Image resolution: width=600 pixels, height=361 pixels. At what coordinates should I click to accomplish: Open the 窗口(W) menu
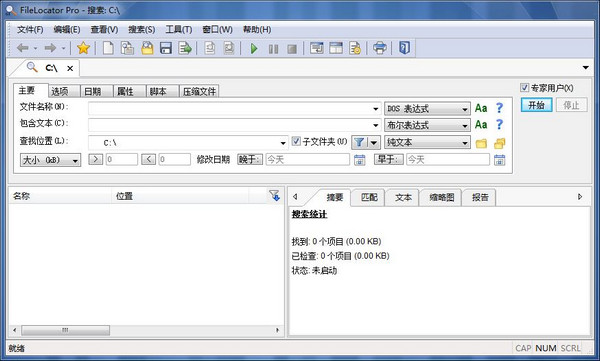click(x=217, y=29)
